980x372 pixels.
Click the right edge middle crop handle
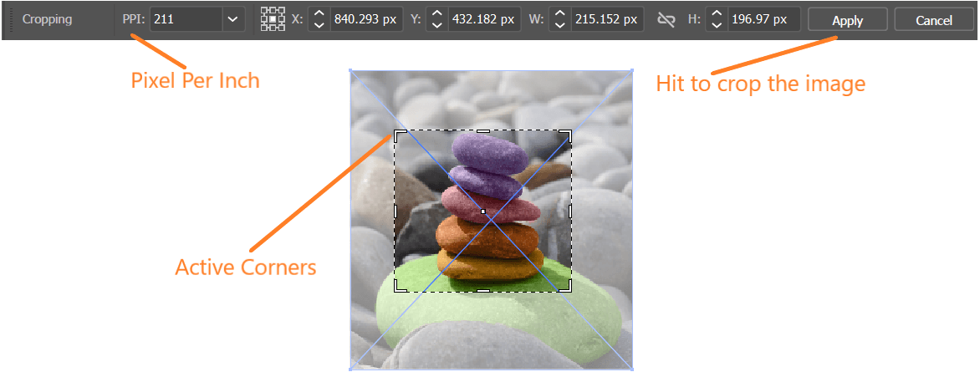point(570,211)
